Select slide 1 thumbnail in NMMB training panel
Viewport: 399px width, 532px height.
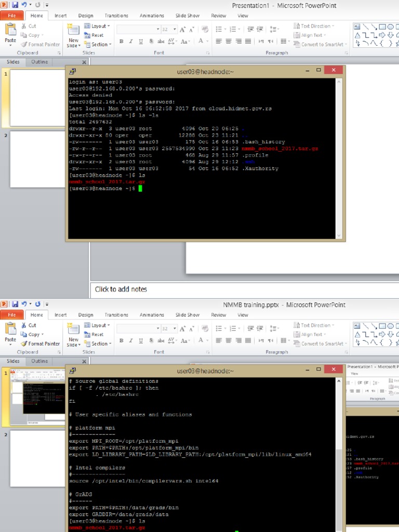pos(37,397)
